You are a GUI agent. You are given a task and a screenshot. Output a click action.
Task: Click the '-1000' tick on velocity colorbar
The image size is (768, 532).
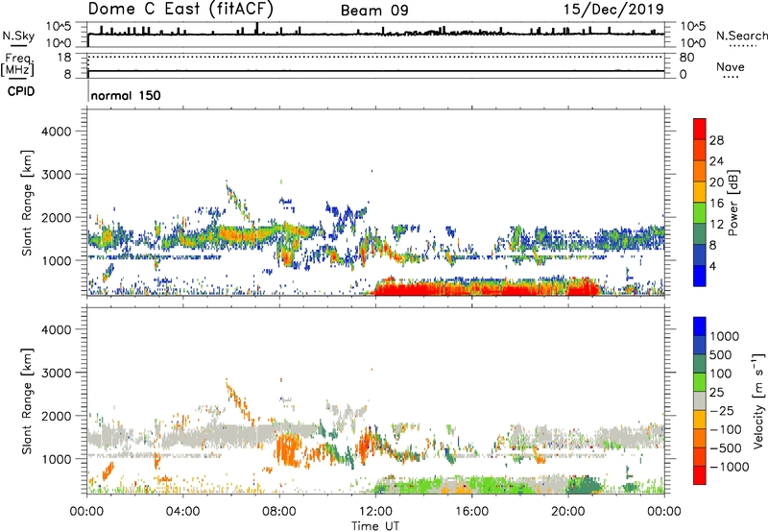(x=730, y=467)
